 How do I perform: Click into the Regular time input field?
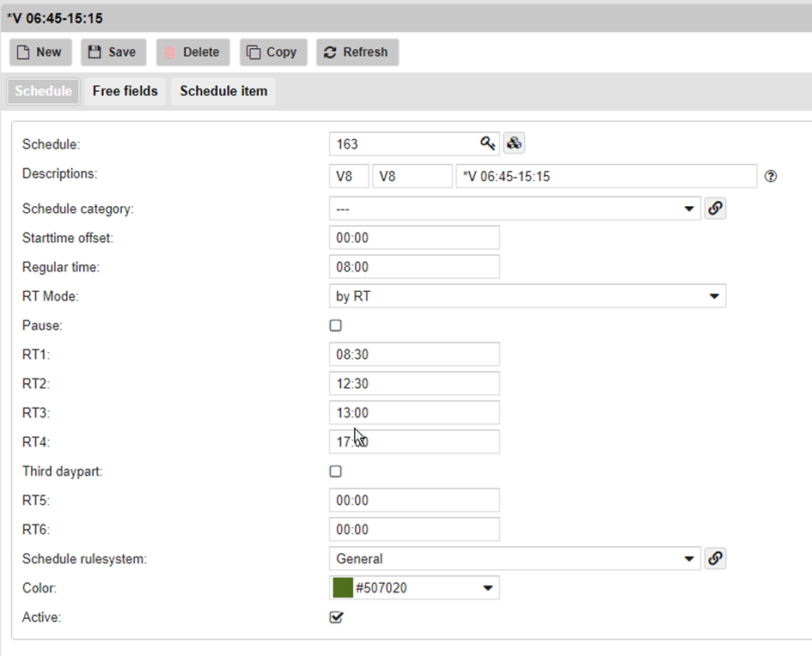414,267
